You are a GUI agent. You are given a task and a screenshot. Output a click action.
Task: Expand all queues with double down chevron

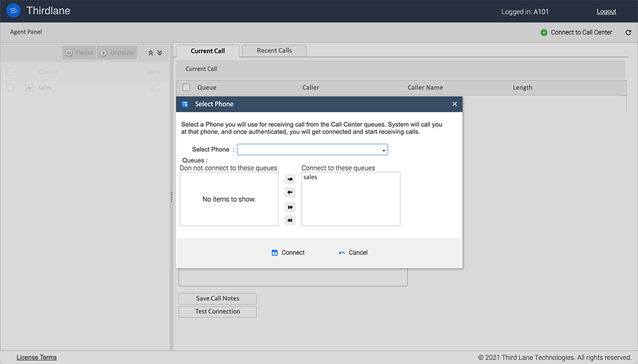click(159, 53)
